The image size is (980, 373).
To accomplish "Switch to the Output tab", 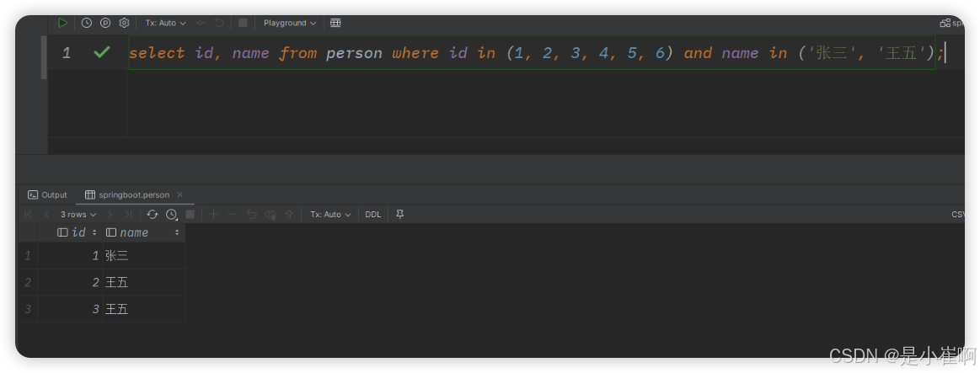I will [x=47, y=195].
